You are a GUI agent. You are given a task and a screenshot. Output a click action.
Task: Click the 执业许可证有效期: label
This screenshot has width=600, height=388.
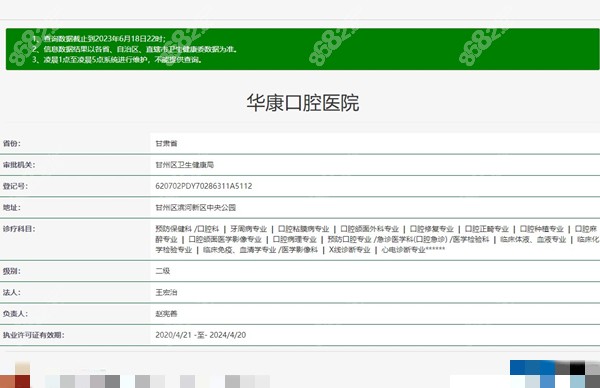(x=33, y=335)
